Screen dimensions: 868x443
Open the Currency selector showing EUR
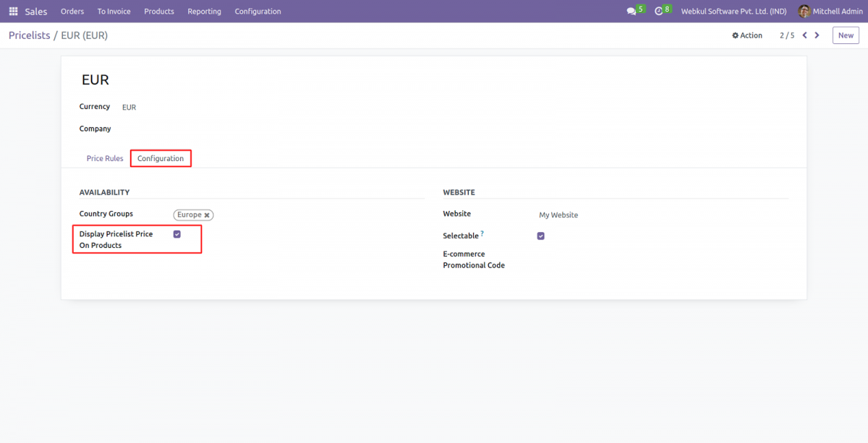pos(129,106)
